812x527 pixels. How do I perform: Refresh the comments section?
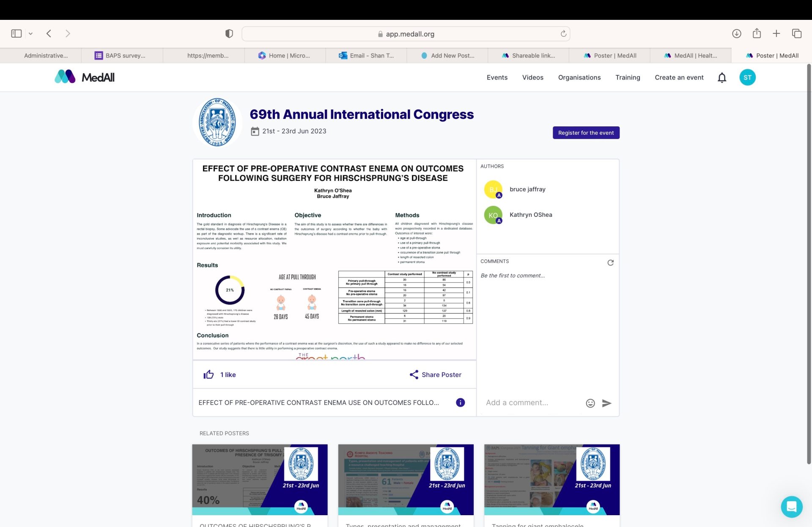[x=610, y=262]
